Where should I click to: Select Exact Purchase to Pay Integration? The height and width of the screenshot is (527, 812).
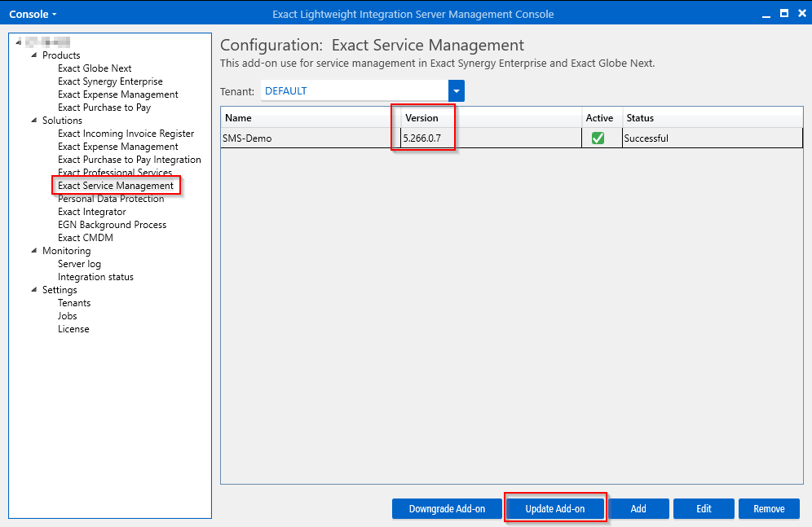(x=130, y=160)
